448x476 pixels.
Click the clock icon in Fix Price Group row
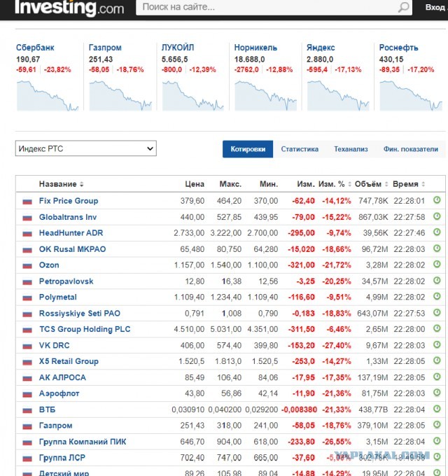[437, 200]
